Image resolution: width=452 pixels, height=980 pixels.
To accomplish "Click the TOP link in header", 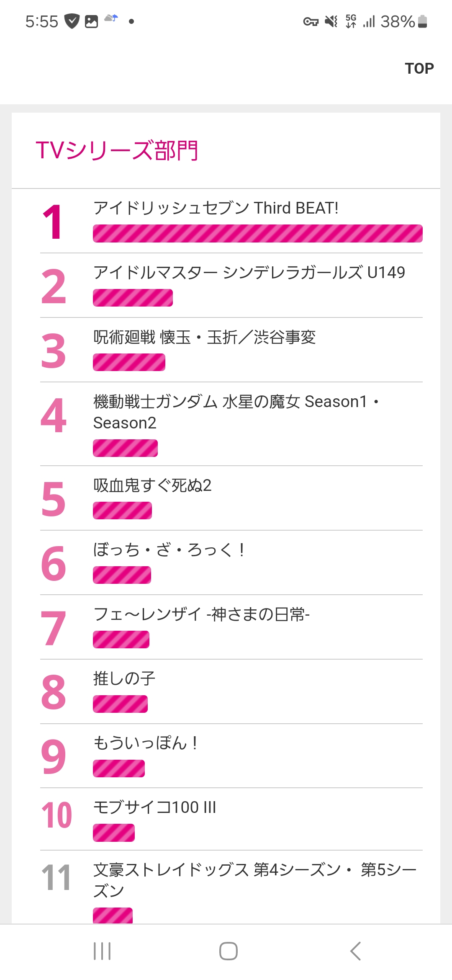I will [x=419, y=68].
